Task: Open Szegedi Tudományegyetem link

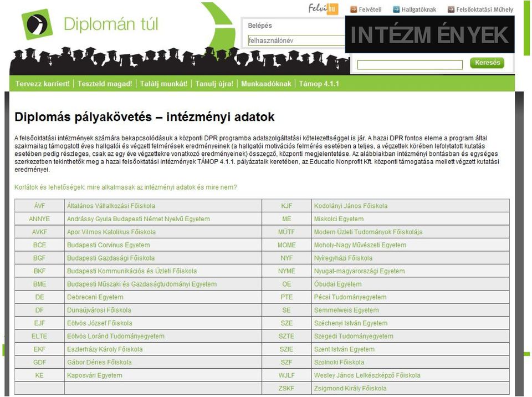Action: coord(354,336)
